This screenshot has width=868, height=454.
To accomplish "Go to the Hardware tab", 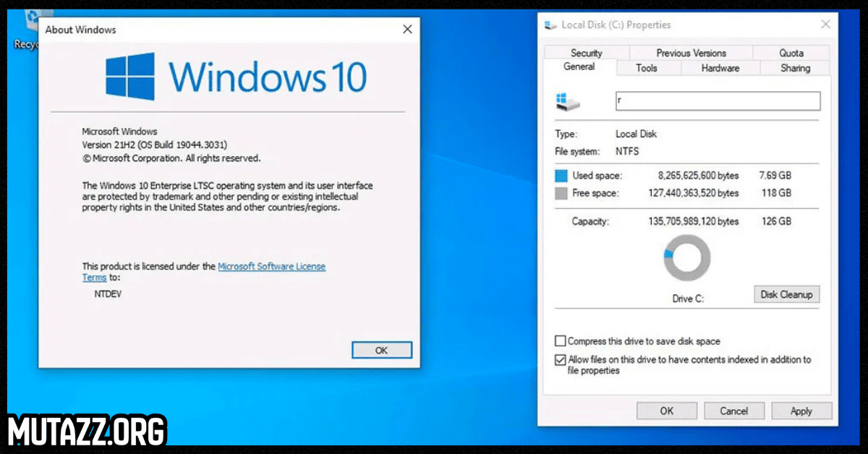I will click(720, 68).
